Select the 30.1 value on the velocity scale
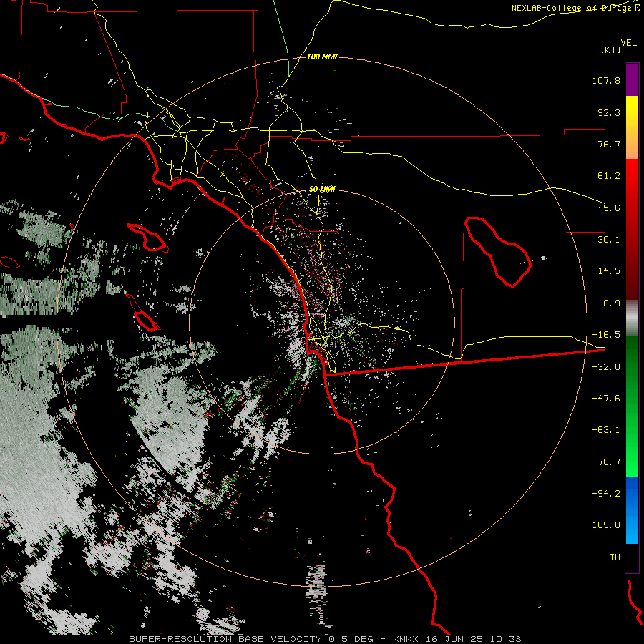644x644 pixels. [x=609, y=240]
